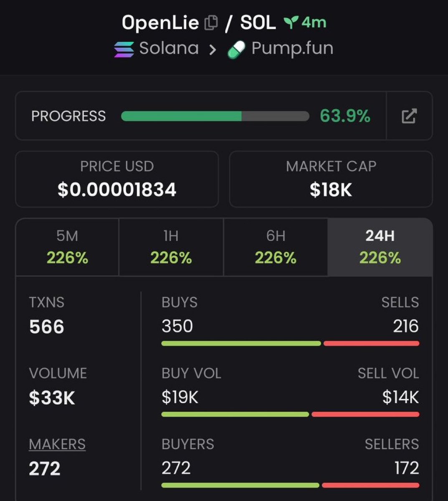Click the red sell volume bar
Viewport: 448px width, 501px height.
click(x=365, y=414)
